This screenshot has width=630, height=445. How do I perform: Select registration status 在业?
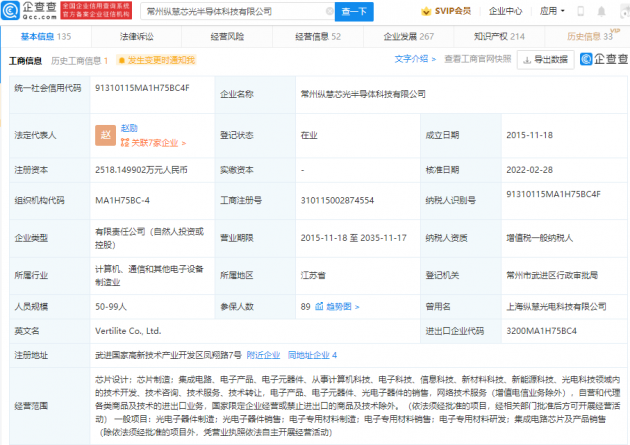(309, 135)
